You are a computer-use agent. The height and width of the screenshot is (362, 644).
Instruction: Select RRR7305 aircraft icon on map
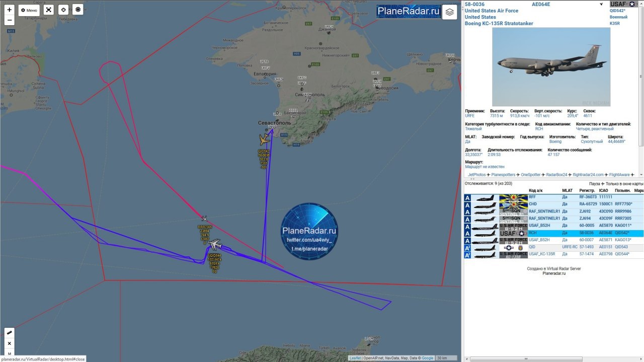coord(204,218)
